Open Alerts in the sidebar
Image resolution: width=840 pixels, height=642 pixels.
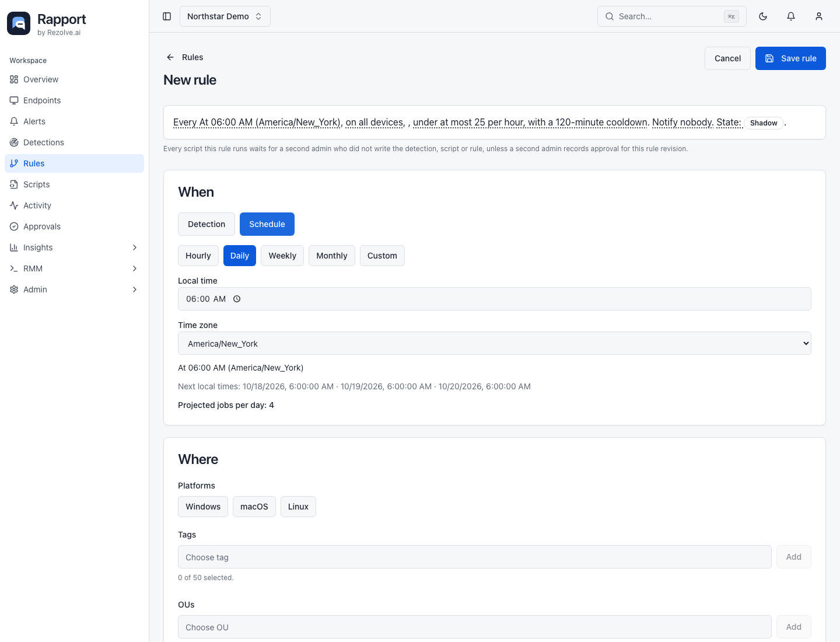point(74,121)
